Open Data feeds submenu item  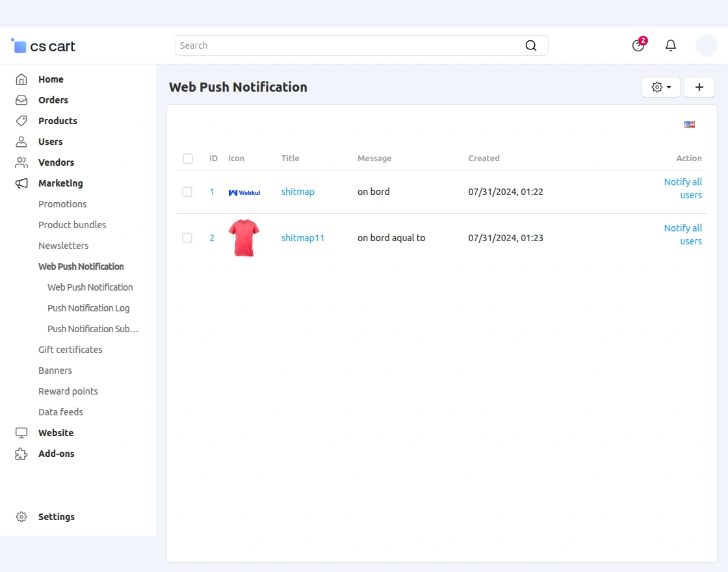[61, 412]
